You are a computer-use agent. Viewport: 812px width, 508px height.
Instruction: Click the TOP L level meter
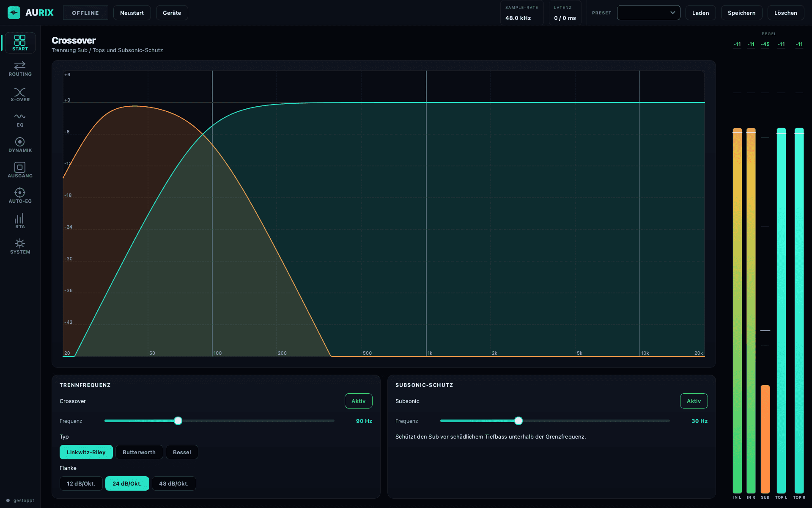coord(781,310)
